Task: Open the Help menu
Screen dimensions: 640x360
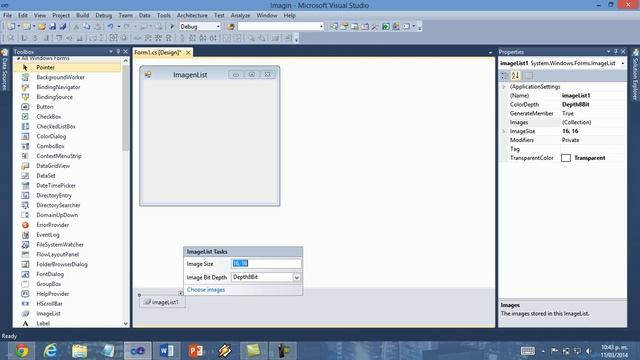Action: pyautogui.click(x=289, y=15)
